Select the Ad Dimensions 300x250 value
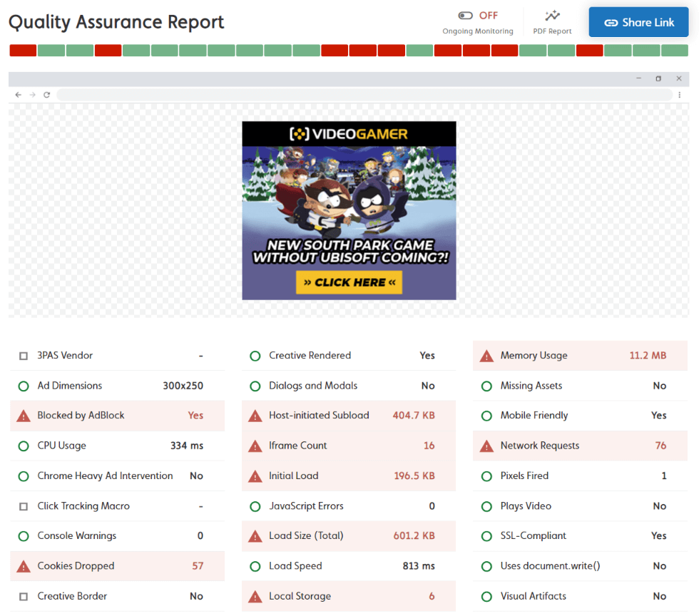Viewport: 699px width, 616px height. click(x=183, y=386)
